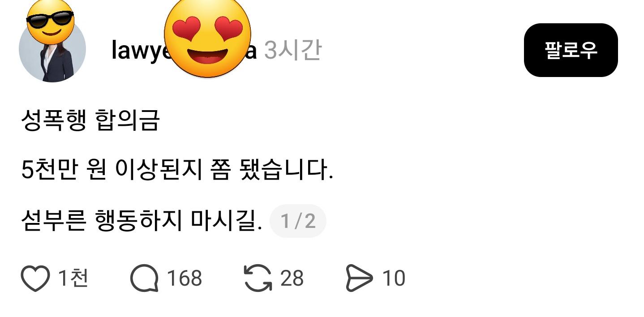Expand the thread via the 1/2 badge
The image size is (644, 317).
pos(298,221)
